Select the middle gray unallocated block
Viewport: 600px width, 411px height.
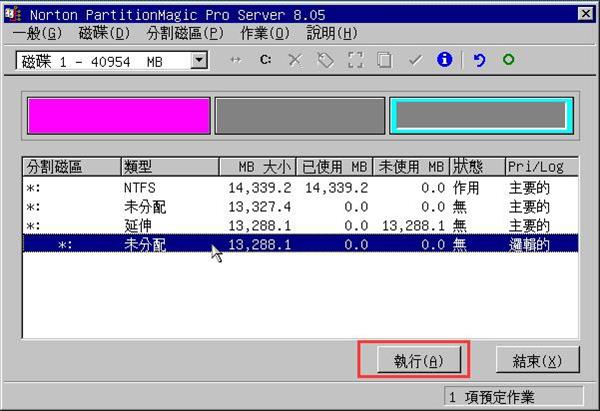click(x=300, y=116)
